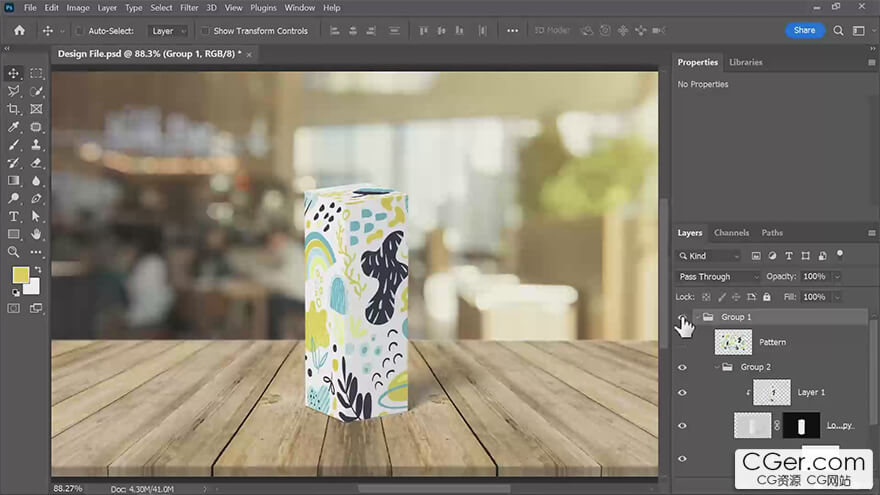The height and width of the screenshot is (495, 880).
Task: Select the Hand tool
Action: [x=36, y=234]
